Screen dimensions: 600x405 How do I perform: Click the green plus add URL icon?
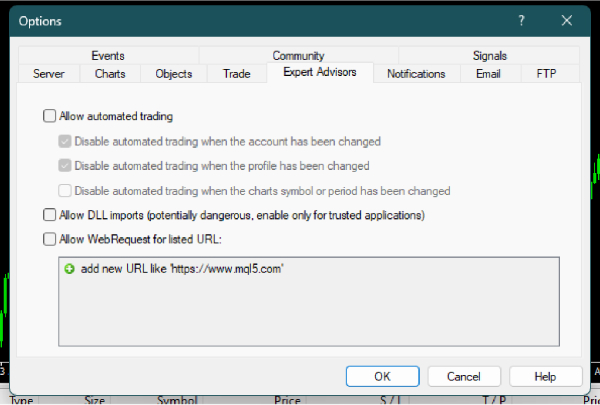[69, 269]
